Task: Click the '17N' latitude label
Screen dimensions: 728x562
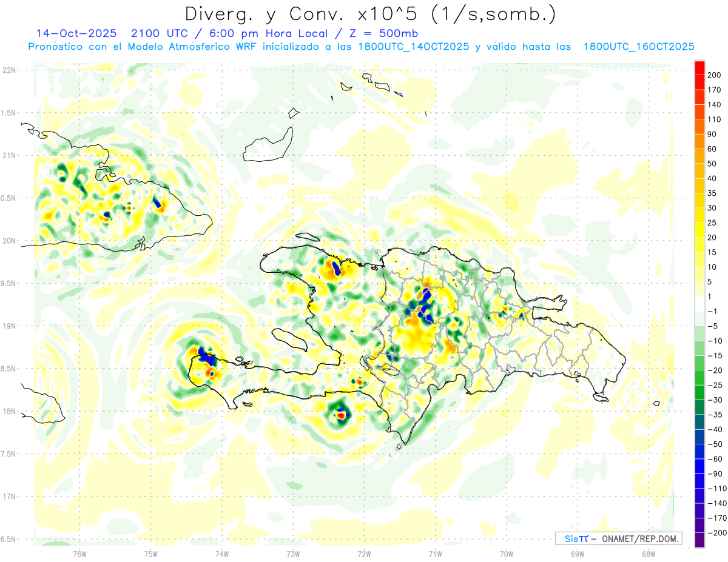Action: (8, 497)
